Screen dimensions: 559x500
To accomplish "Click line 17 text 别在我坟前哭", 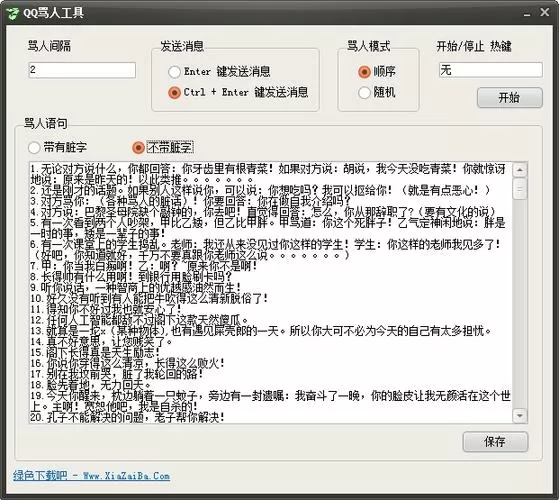I will tap(117, 374).
